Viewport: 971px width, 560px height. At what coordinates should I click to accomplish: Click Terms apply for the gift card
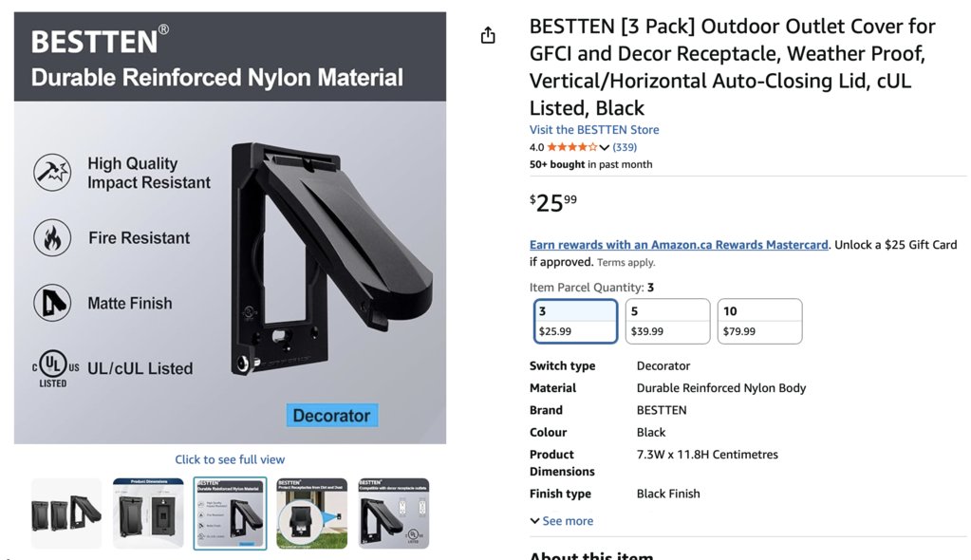[626, 263]
